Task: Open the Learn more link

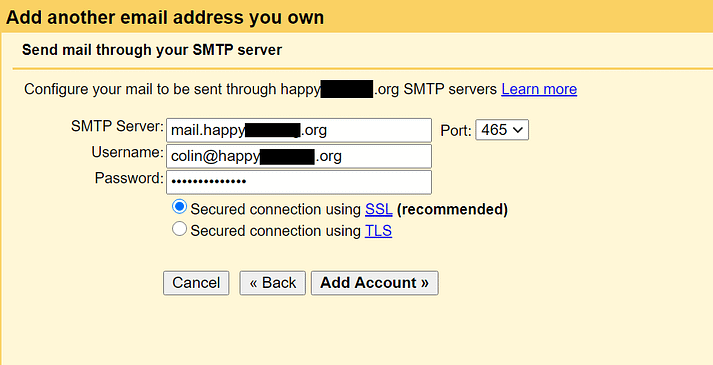Action: [x=539, y=89]
